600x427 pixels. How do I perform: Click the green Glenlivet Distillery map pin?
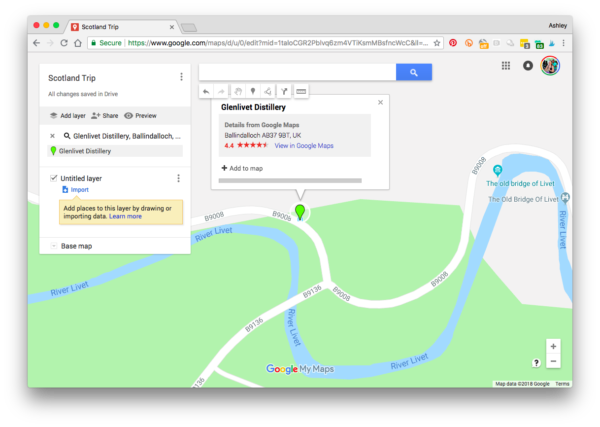300,212
